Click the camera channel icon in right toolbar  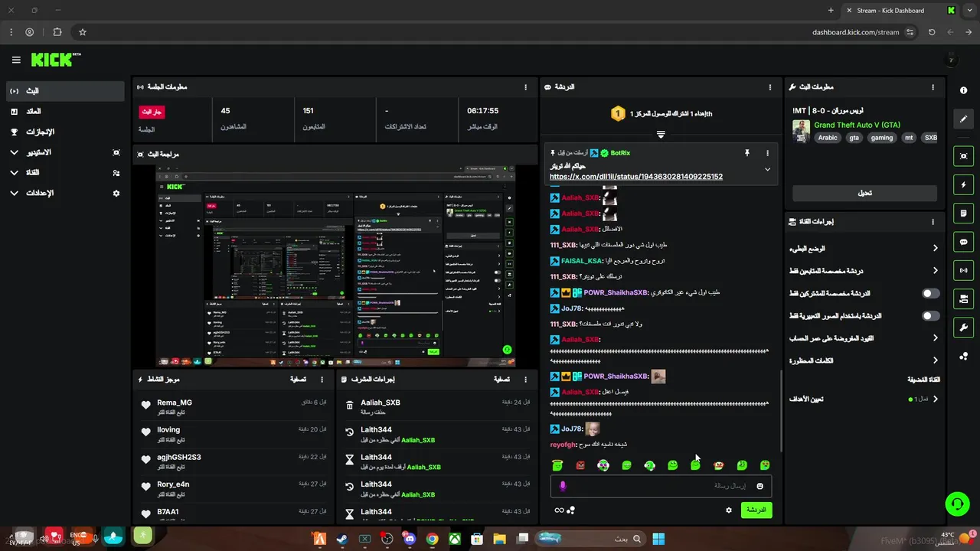tap(963, 298)
